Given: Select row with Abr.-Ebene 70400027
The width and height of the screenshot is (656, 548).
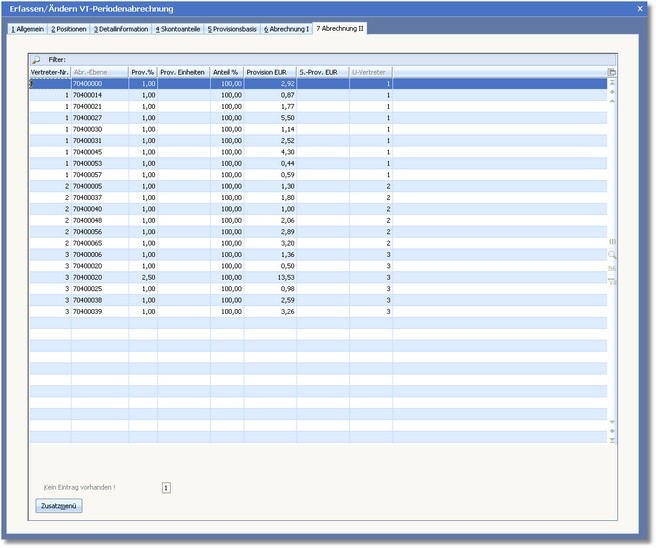Looking at the screenshot, I should [x=99, y=117].
